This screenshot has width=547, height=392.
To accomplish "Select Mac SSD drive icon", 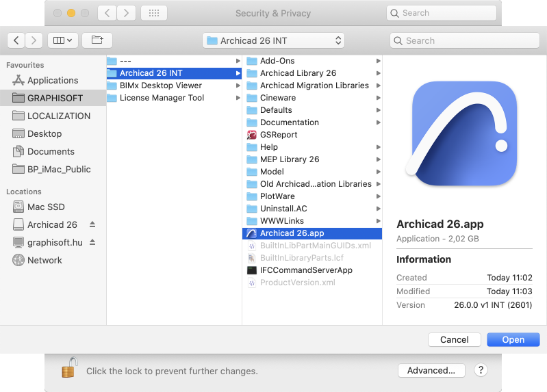I will tap(18, 207).
